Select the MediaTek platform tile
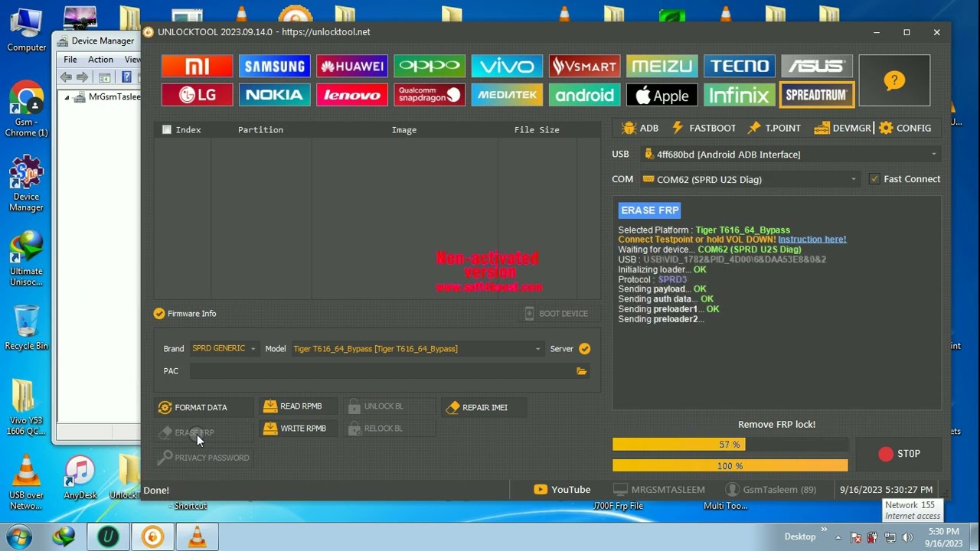 tap(506, 95)
